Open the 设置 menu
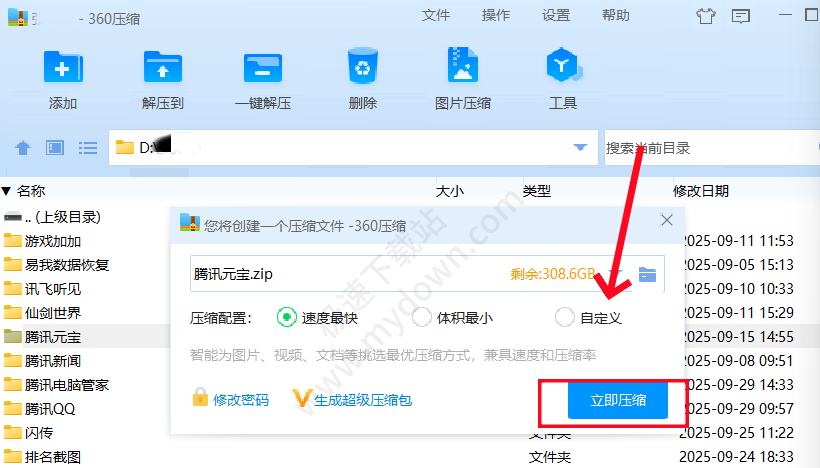 coord(556,16)
